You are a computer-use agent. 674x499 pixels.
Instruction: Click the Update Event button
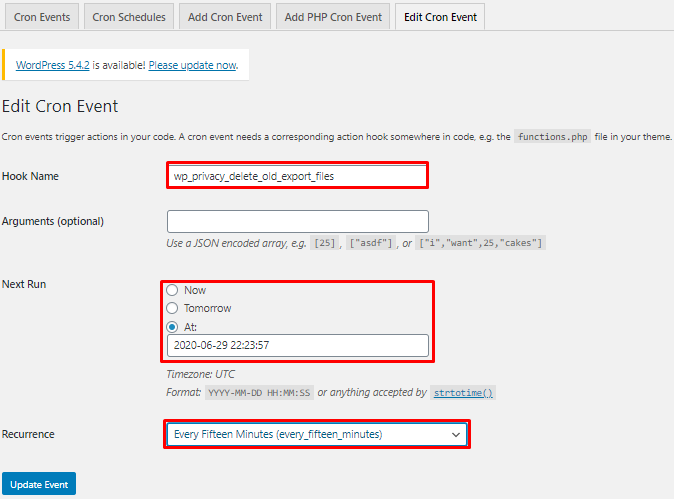[39, 484]
